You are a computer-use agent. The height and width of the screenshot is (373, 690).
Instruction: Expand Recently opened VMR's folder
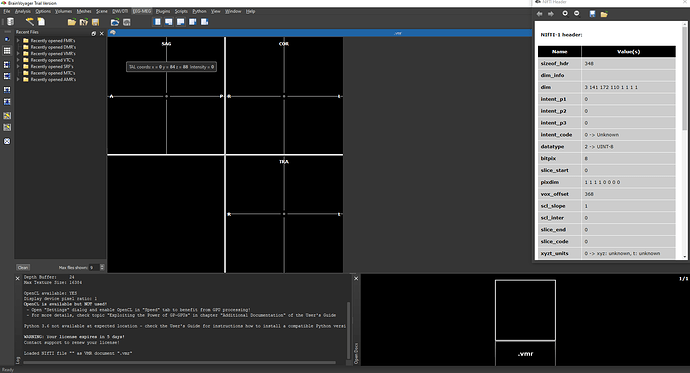coord(18,54)
